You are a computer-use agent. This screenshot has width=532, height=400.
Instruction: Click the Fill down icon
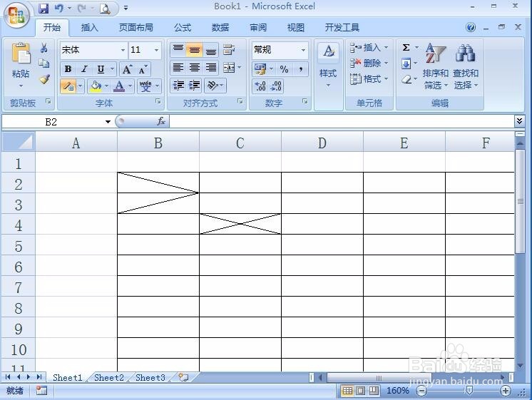pos(406,63)
